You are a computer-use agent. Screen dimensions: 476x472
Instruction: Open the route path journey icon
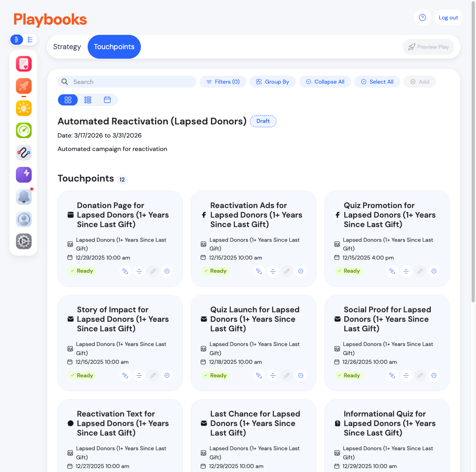pyautogui.click(x=24, y=153)
